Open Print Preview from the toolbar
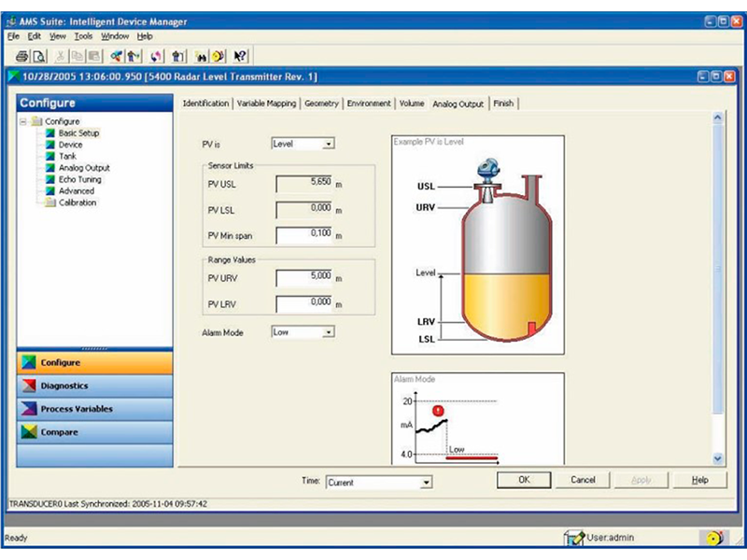Viewport: 747px width, 560px height. (x=39, y=57)
